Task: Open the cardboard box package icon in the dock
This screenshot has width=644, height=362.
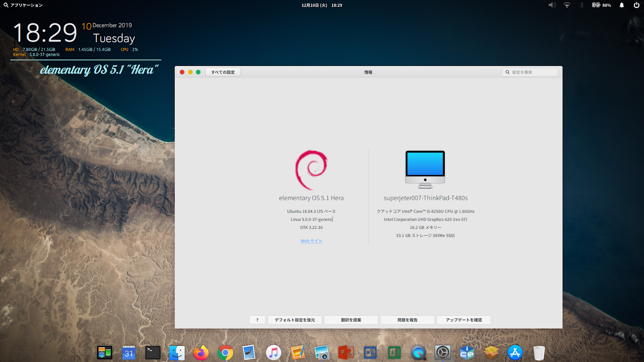Action: (x=491, y=353)
